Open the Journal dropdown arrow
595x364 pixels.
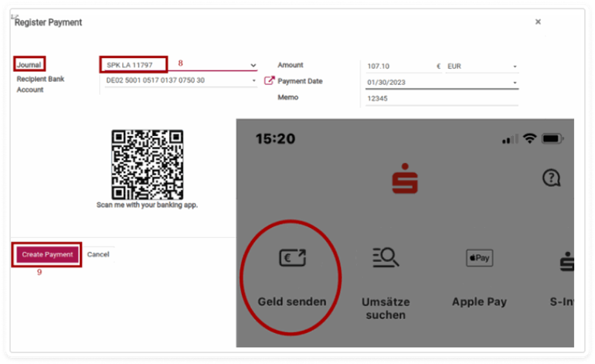253,65
